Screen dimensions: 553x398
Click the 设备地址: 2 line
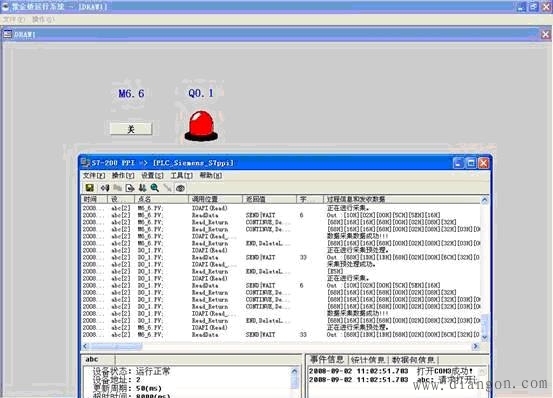coord(116,380)
